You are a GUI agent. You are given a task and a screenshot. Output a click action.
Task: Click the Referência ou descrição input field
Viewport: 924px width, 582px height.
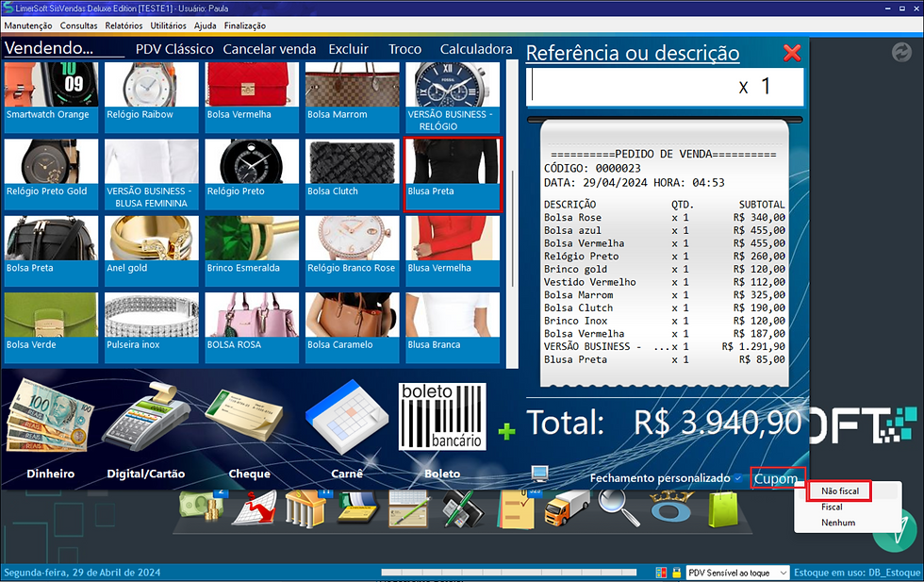tap(651, 86)
